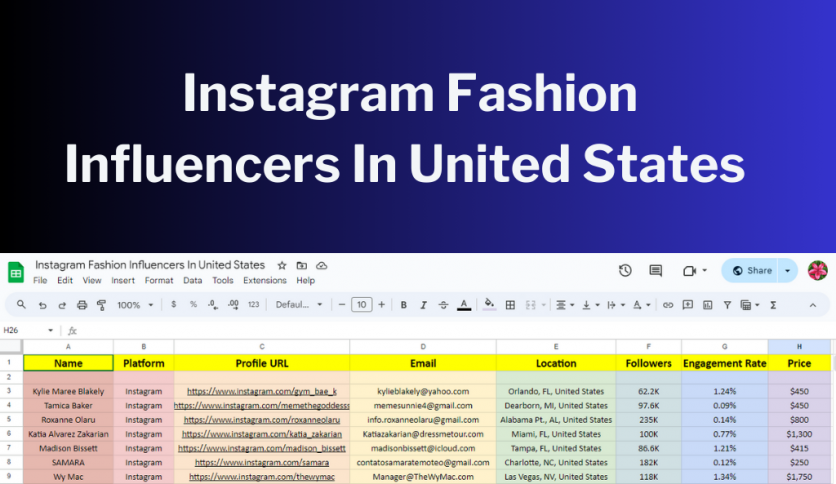Open the roxanneolaru Instagram link
The image size is (836, 484).
click(262, 420)
